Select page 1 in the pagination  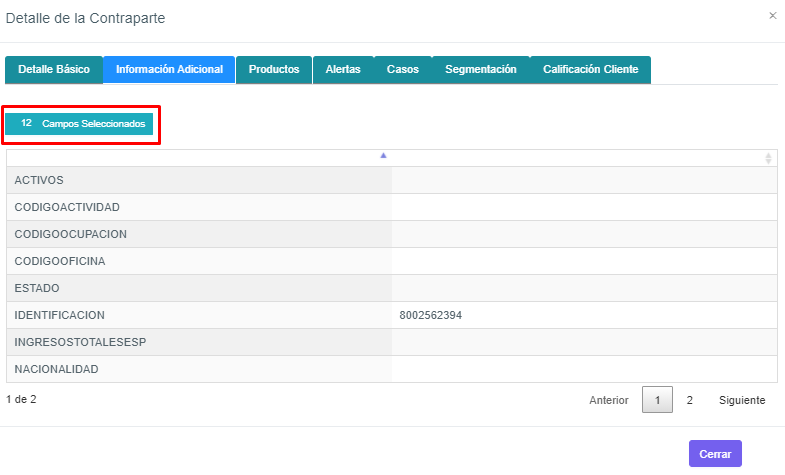point(657,400)
